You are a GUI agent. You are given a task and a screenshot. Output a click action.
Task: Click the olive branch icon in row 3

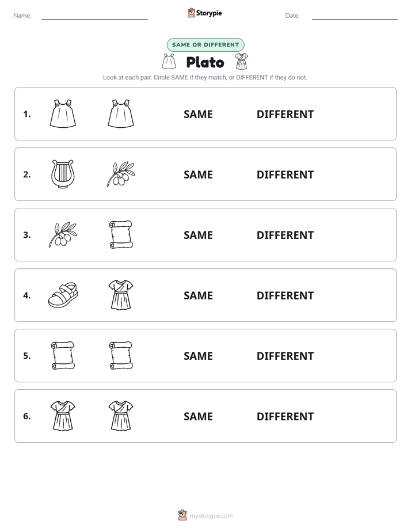coord(63,234)
